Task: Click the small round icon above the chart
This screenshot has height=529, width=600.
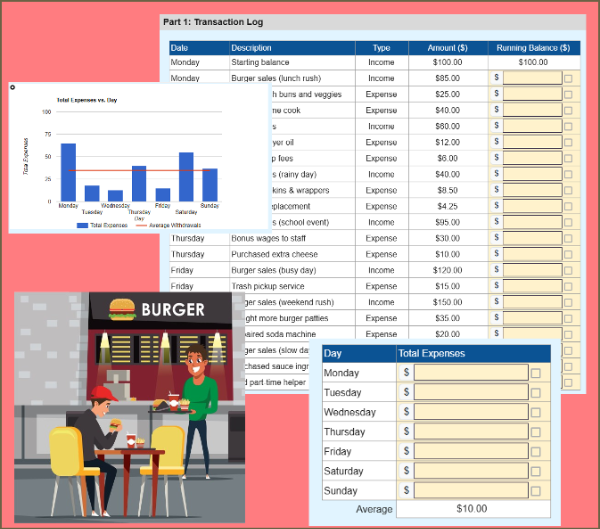Action: 13,87
